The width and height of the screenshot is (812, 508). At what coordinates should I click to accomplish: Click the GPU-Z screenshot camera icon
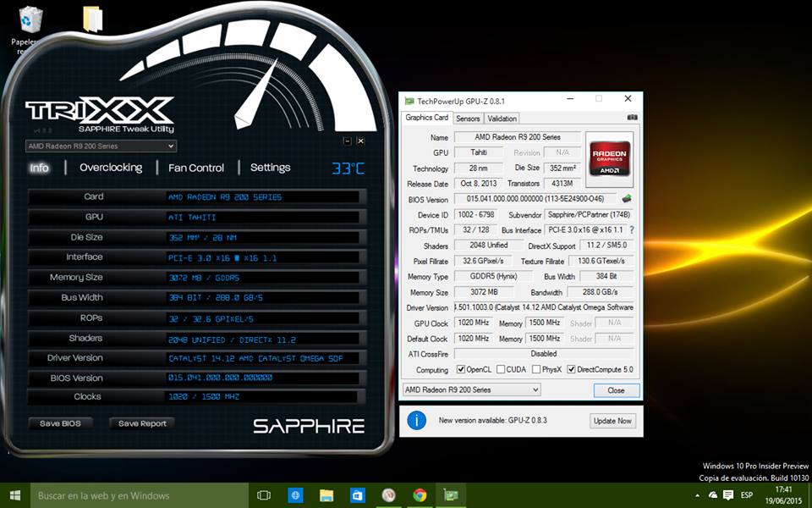(633, 118)
